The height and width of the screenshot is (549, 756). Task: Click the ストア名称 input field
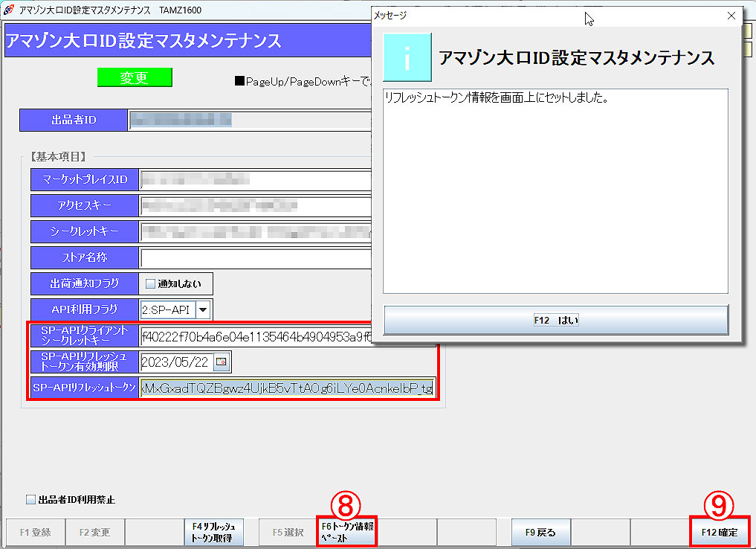[256, 258]
